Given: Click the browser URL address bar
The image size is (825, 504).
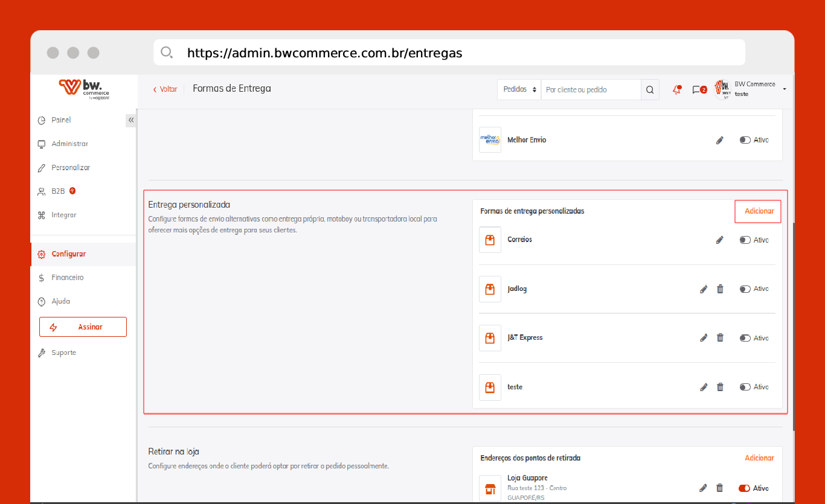Looking at the screenshot, I should [449, 53].
